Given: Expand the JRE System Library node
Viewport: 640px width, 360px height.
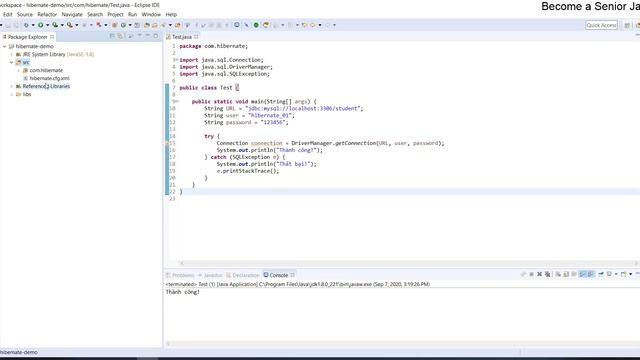Looking at the screenshot, I should [x=11, y=54].
